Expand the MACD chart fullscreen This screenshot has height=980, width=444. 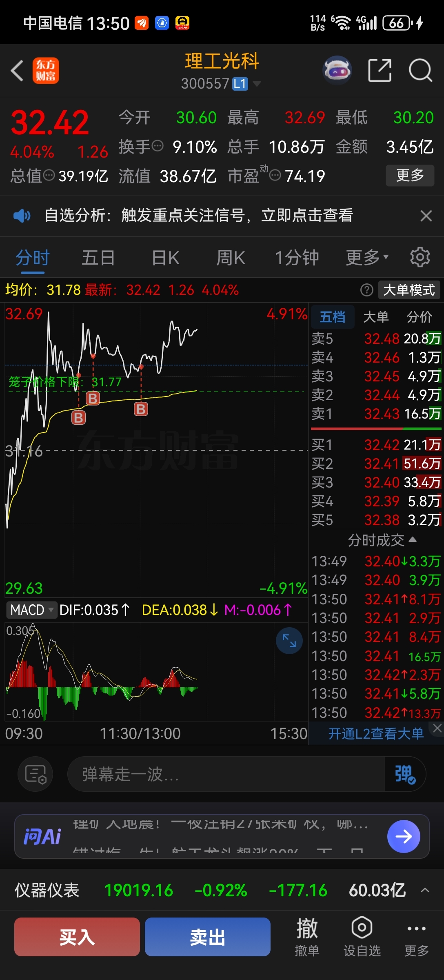click(289, 640)
